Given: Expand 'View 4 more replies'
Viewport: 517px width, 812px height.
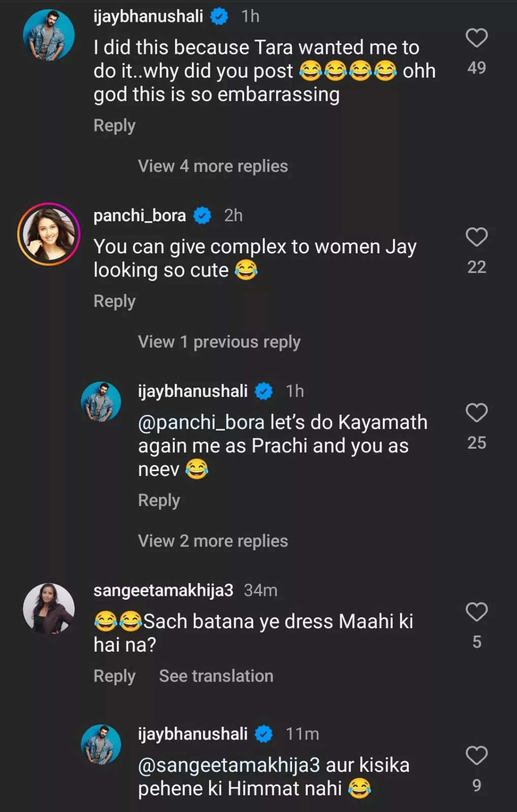Looking at the screenshot, I should pos(213,166).
